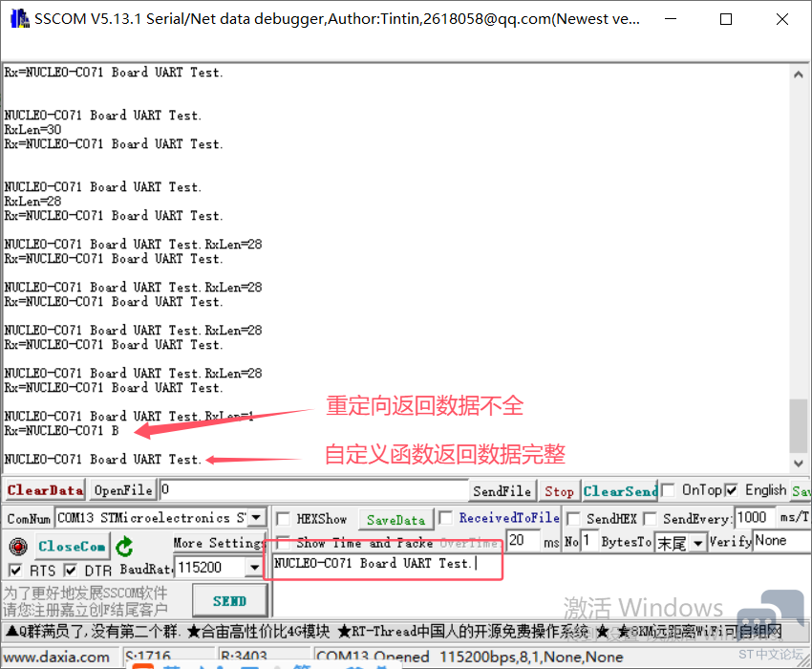
Task: Click the receive area vertical scrollbar thumb
Action: (798, 425)
